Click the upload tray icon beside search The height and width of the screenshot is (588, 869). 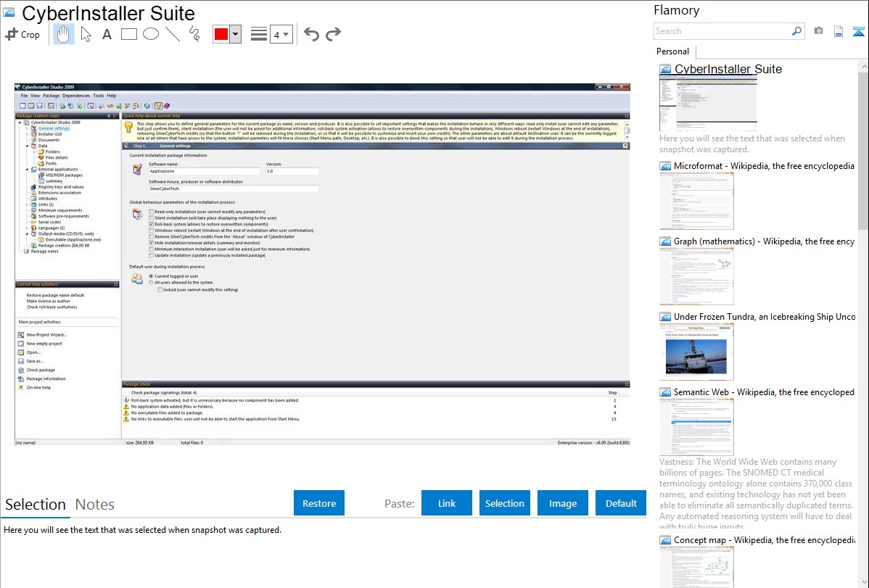(858, 31)
